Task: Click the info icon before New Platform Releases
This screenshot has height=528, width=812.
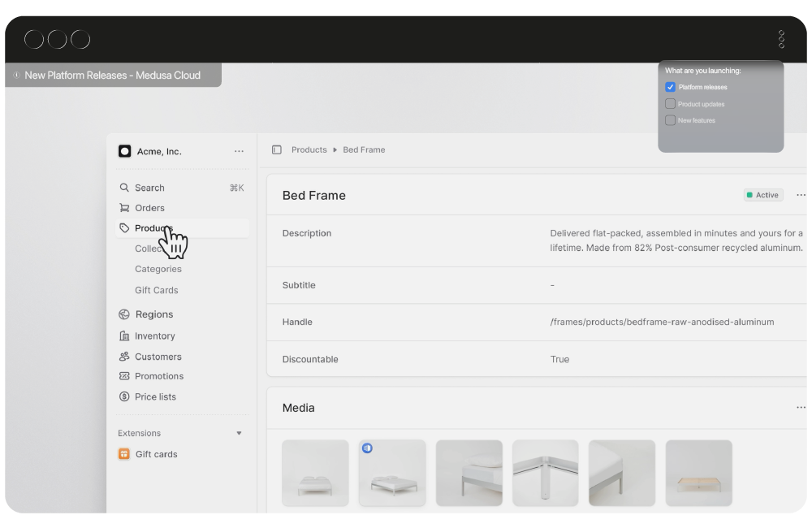Action: [x=16, y=75]
